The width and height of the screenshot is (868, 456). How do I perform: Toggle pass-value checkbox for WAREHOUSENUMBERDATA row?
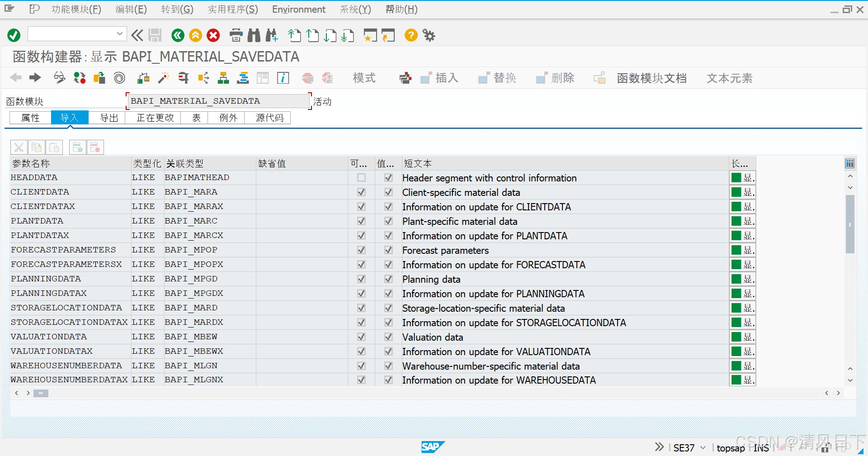[x=388, y=366]
